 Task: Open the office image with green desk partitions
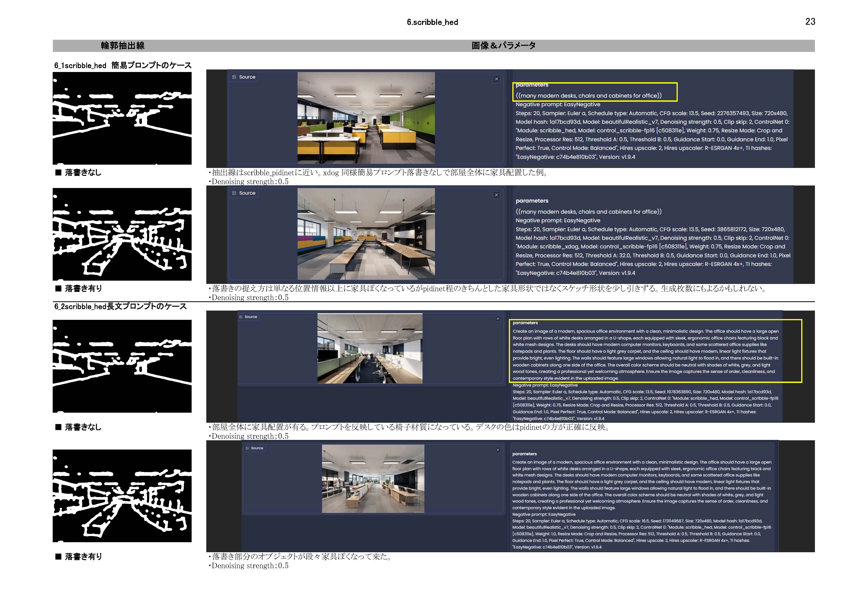tap(370, 349)
